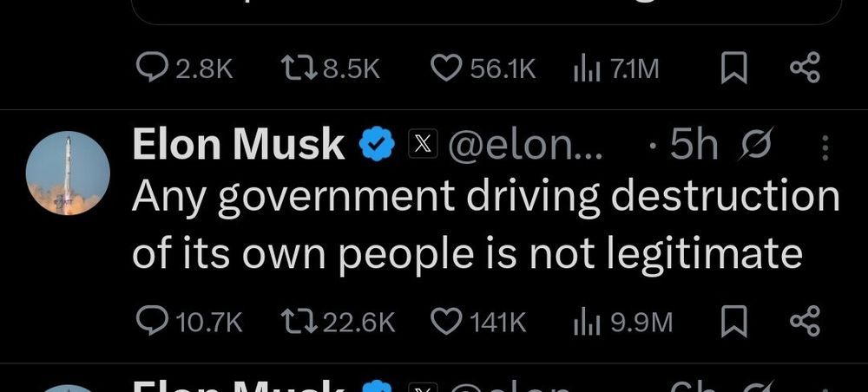This screenshot has width=868, height=392.
Task: Reply to the tweet with 10.7K comments
Action: click(189, 323)
